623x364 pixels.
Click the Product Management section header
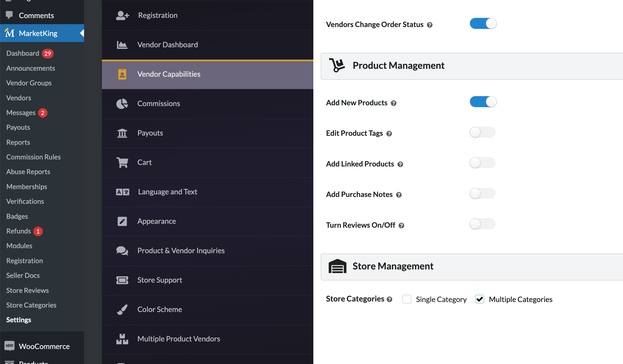[x=472, y=66]
